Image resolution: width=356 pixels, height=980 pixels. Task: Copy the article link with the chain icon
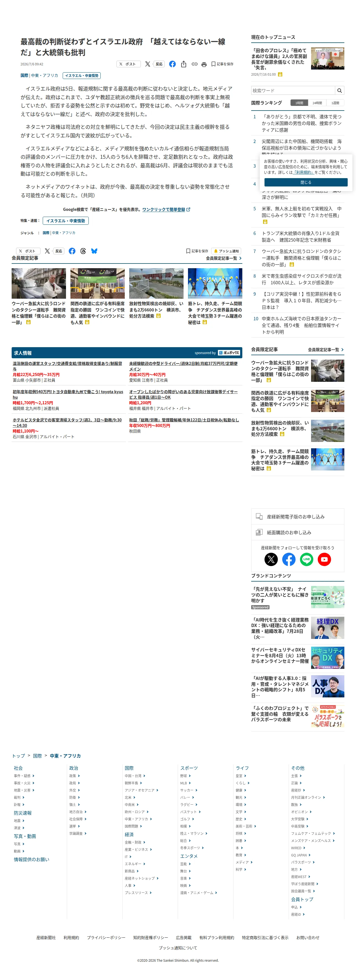195,64
